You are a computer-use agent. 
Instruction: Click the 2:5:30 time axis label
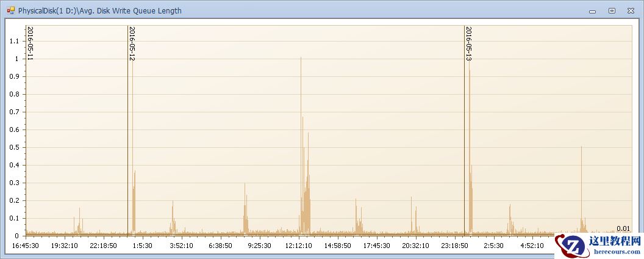pyautogui.click(x=494, y=246)
